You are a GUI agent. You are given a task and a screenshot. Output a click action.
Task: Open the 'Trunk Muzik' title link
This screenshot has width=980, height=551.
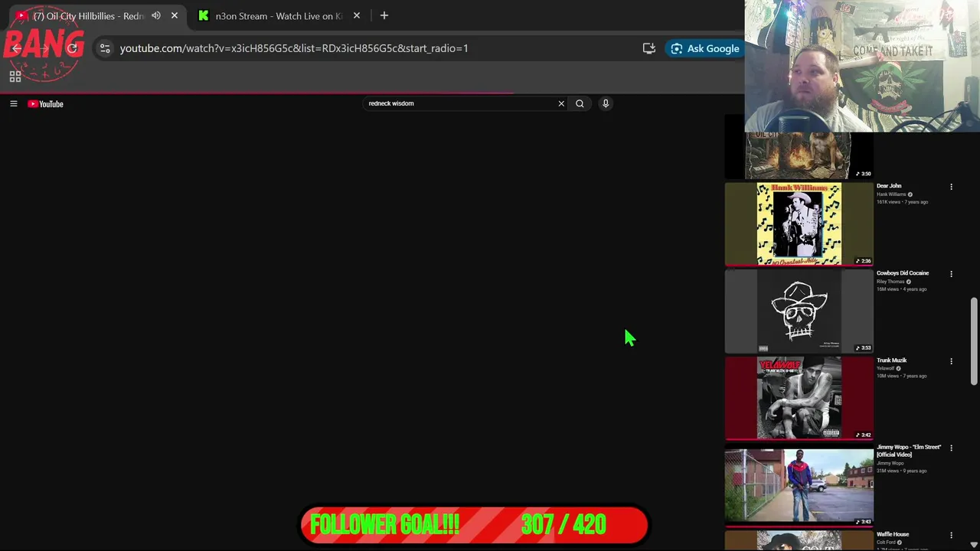891,360
